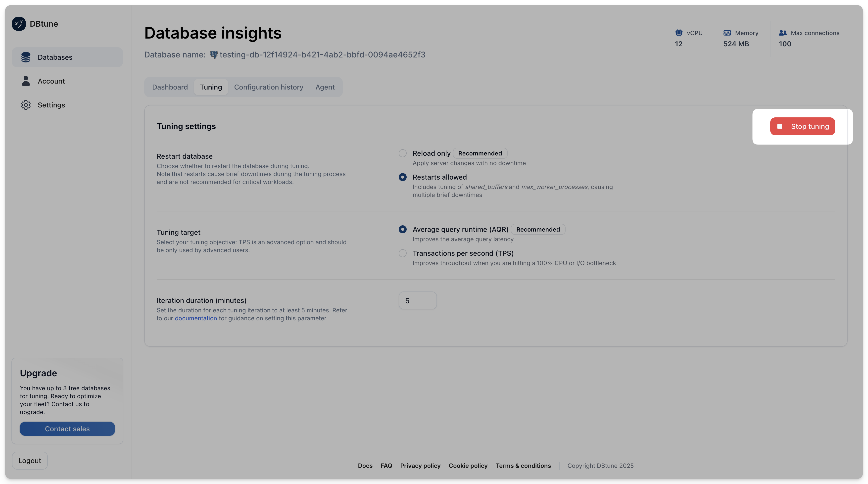The height and width of the screenshot is (484, 868).
Task: Click the DBtune logo icon
Action: click(19, 24)
